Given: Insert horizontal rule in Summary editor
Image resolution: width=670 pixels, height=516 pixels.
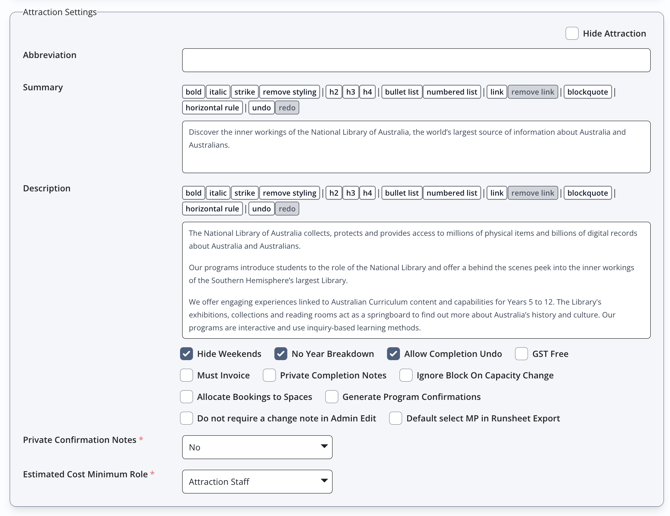Looking at the screenshot, I should [x=212, y=108].
